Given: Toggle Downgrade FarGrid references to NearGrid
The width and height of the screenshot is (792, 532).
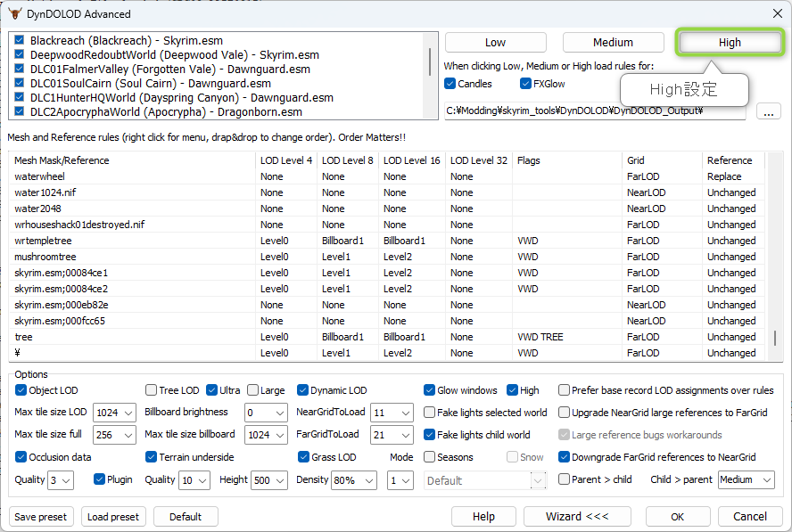Looking at the screenshot, I should tap(564, 457).
